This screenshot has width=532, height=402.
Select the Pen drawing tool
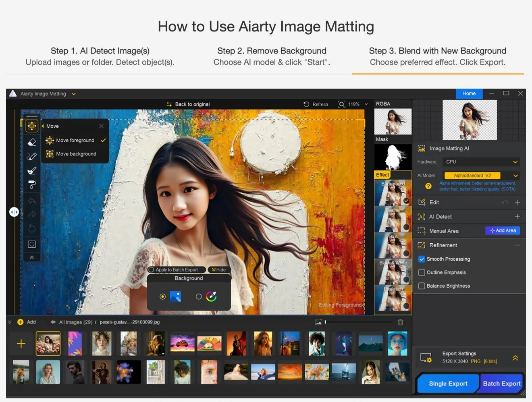[x=32, y=156]
